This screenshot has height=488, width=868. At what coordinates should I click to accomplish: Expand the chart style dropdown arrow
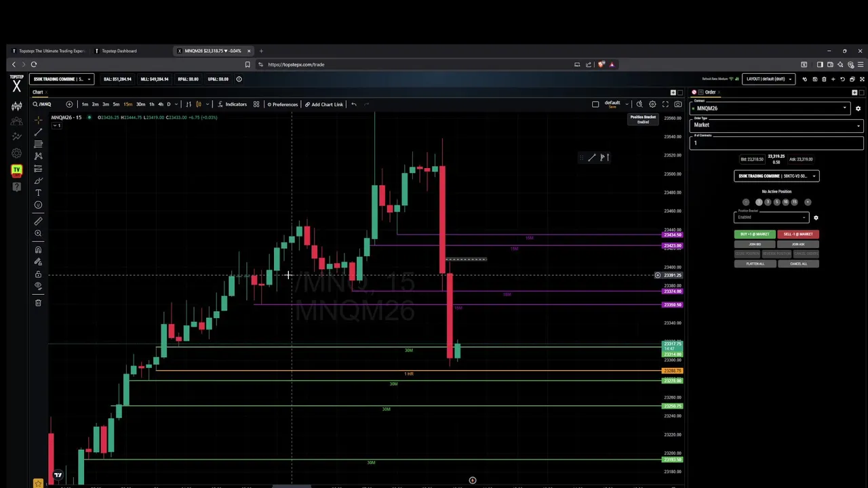[207, 104]
